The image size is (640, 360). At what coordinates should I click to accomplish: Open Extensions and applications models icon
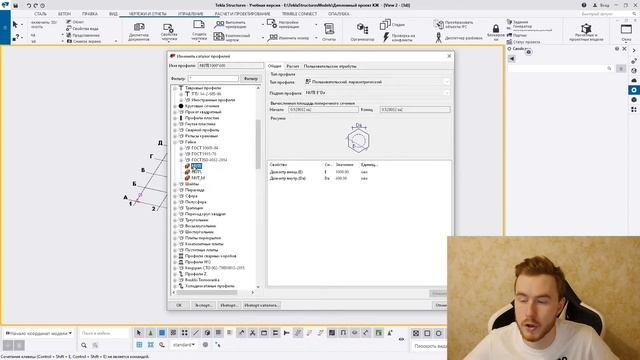pyautogui.click(x=586, y=29)
